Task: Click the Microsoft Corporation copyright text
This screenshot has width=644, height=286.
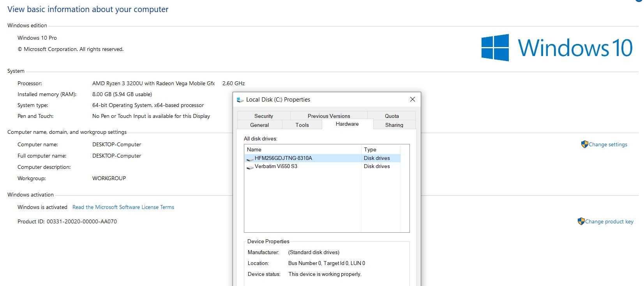Action: 71,49
